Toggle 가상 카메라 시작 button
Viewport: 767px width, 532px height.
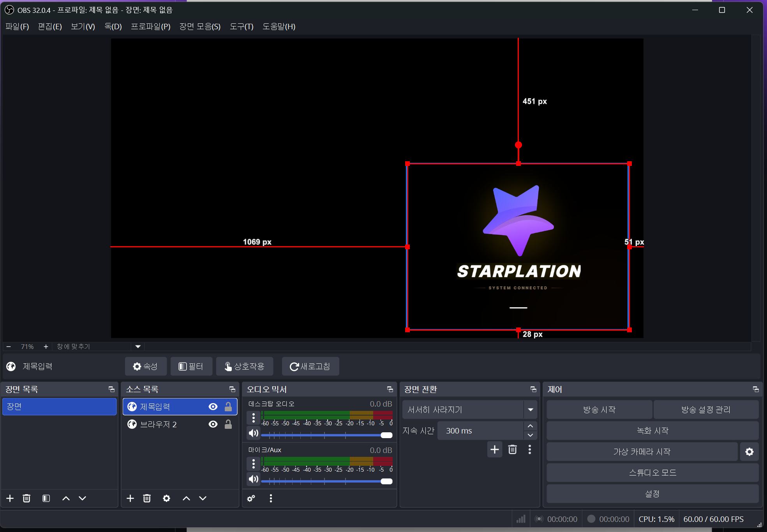click(642, 452)
